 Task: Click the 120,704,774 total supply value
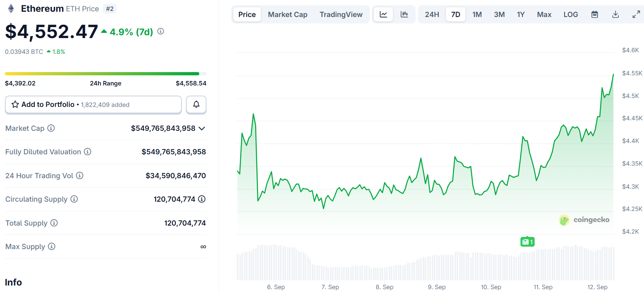pyautogui.click(x=185, y=223)
